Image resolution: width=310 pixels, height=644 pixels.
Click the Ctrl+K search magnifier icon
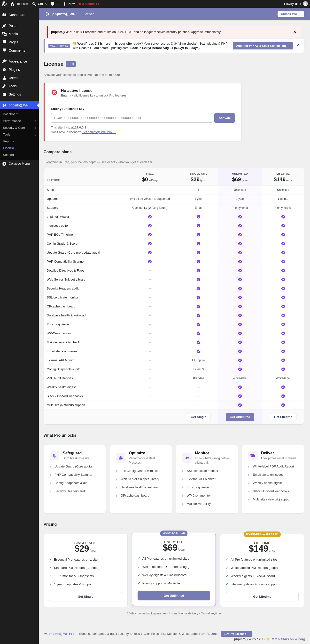pos(34,4)
